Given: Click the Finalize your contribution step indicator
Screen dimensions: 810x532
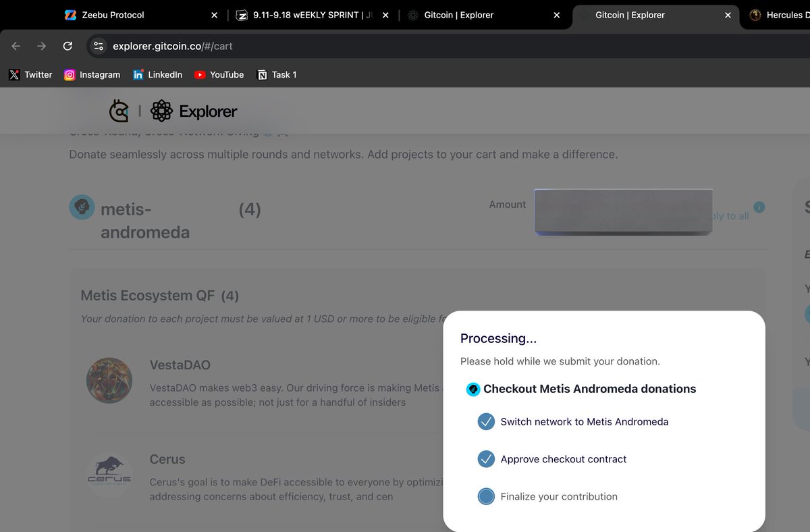Looking at the screenshot, I should [x=486, y=496].
